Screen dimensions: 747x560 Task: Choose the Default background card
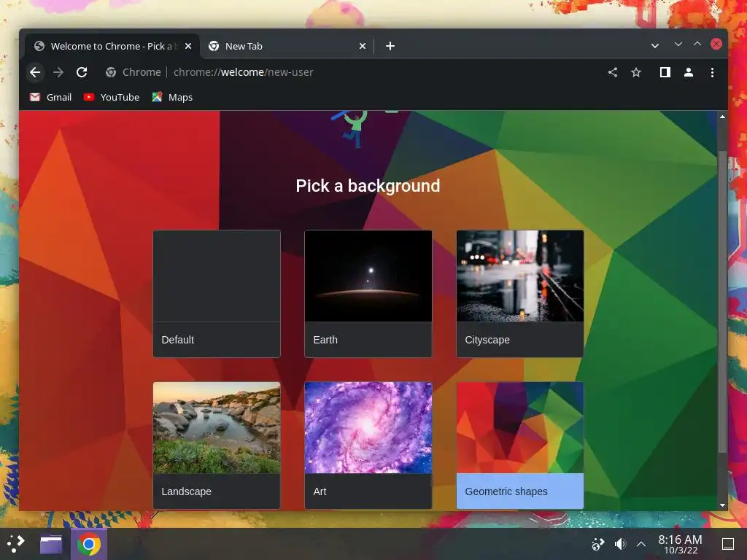click(x=217, y=293)
